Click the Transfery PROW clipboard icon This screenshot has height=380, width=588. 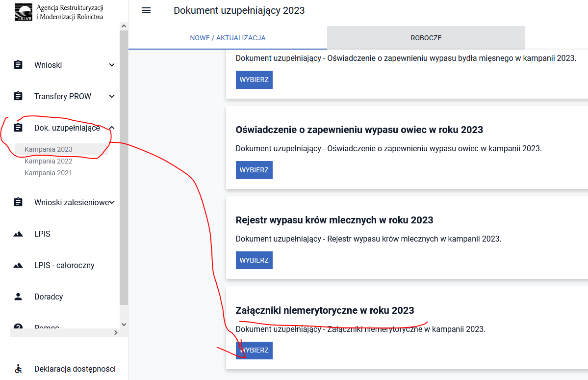pos(18,96)
